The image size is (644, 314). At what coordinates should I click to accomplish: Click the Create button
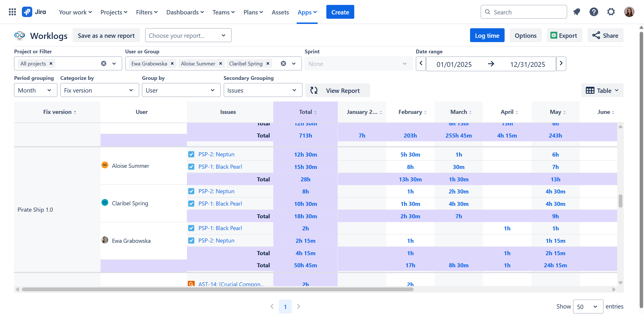point(340,12)
